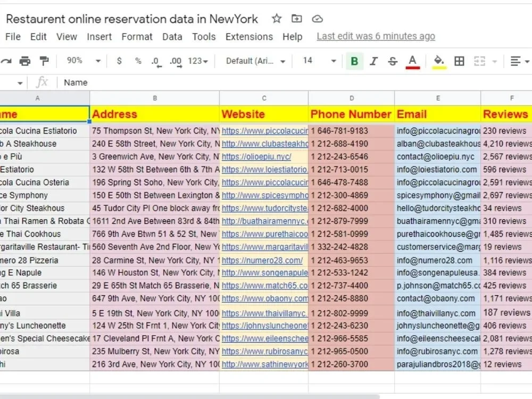Click the move to folder icon
The image size is (532, 399).
[296, 19]
